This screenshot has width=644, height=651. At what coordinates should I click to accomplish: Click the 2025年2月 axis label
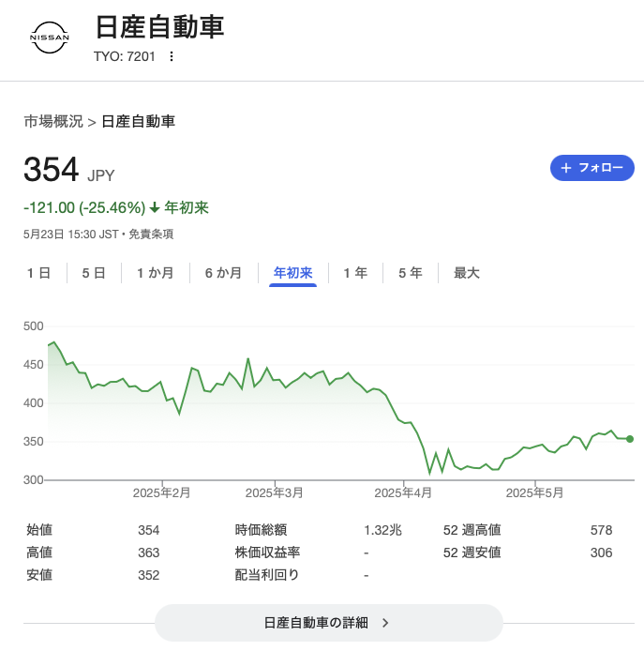click(x=161, y=492)
